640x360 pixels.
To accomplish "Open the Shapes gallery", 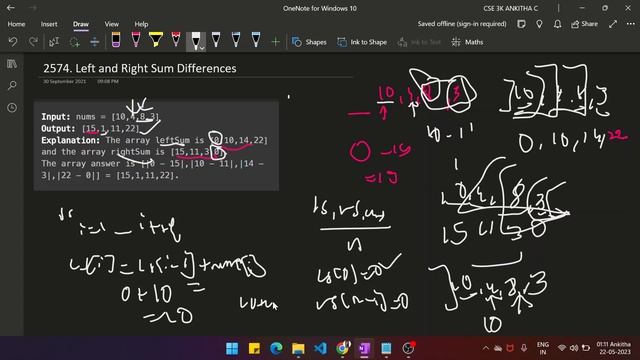I will 309,42.
